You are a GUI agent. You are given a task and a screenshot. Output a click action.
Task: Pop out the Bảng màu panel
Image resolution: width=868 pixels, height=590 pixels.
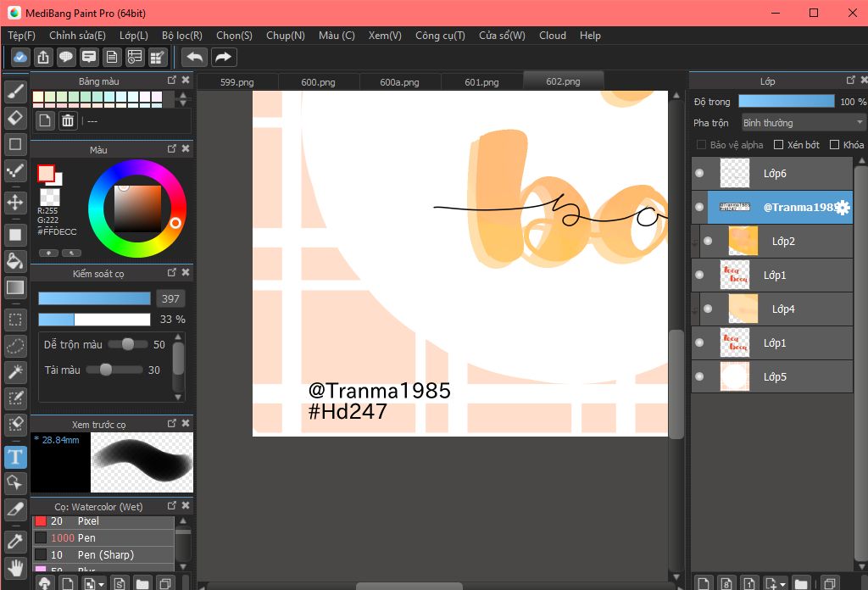(171, 81)
